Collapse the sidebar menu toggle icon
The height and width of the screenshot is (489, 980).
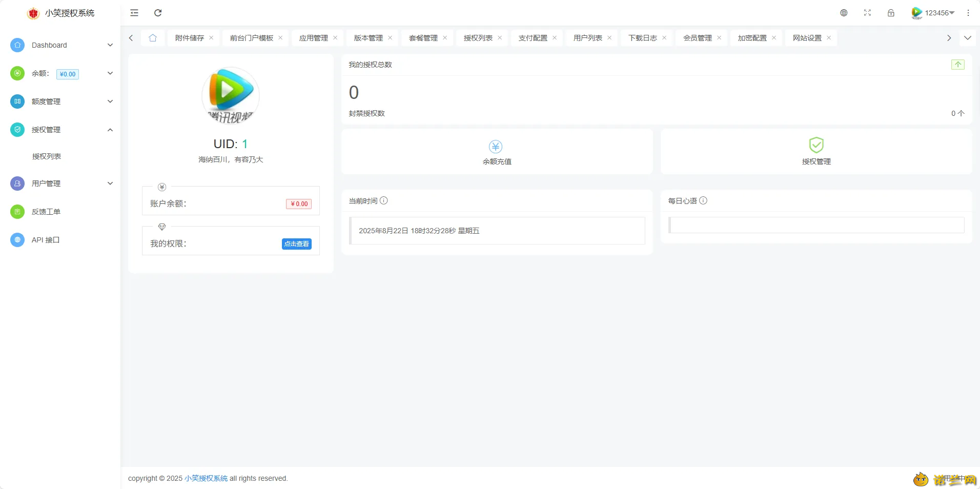click(134, 13)
